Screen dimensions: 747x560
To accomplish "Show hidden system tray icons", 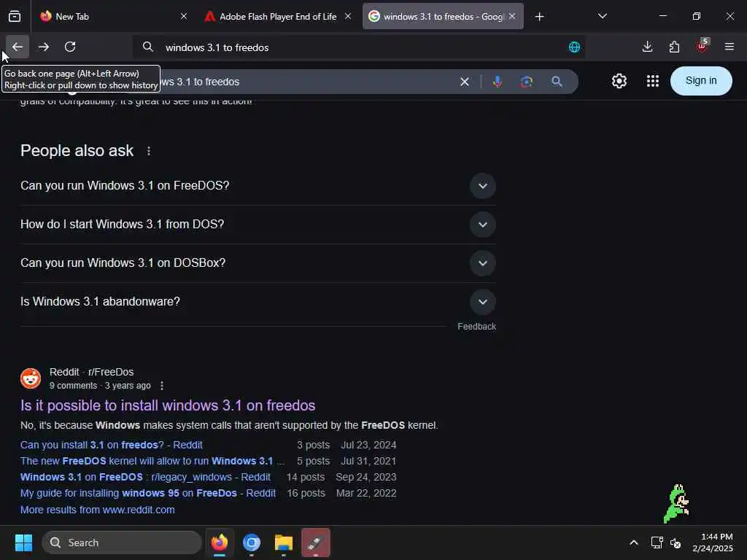I will pyautogui.click(x=634, y=542).
